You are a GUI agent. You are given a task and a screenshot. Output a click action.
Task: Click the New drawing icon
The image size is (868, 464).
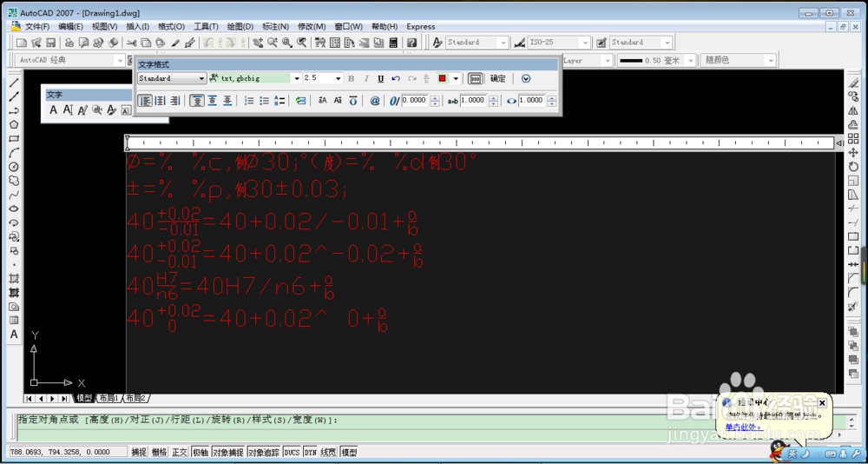[21, 42]
